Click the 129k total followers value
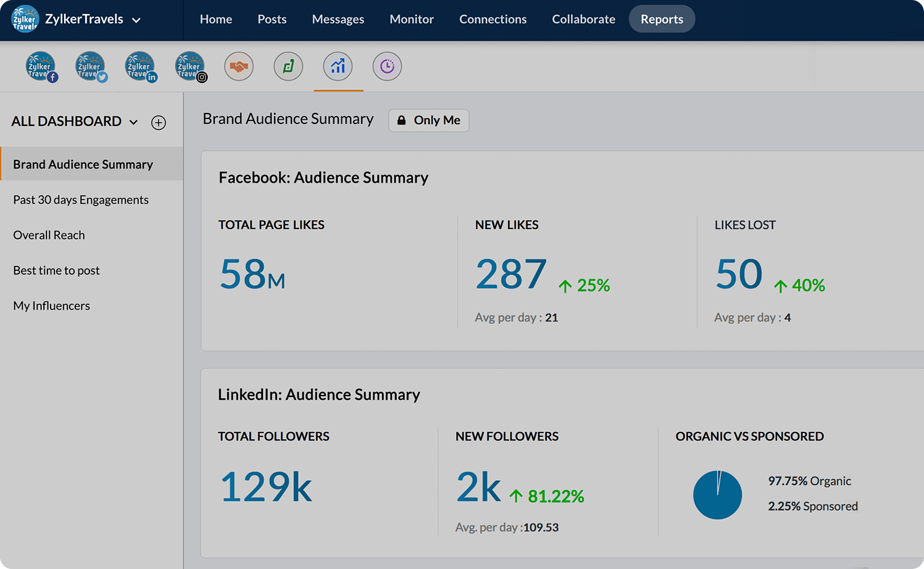924x569 pixels. (266, 487)
